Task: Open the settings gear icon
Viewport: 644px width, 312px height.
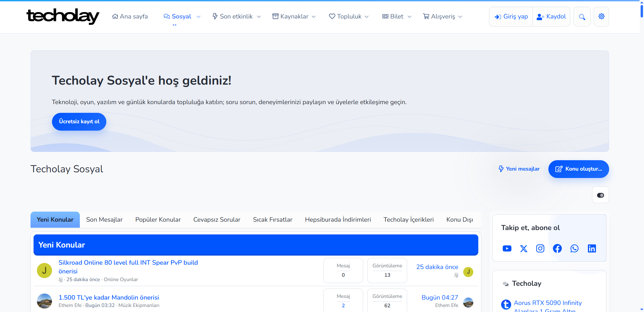Action: coord(601,16)
